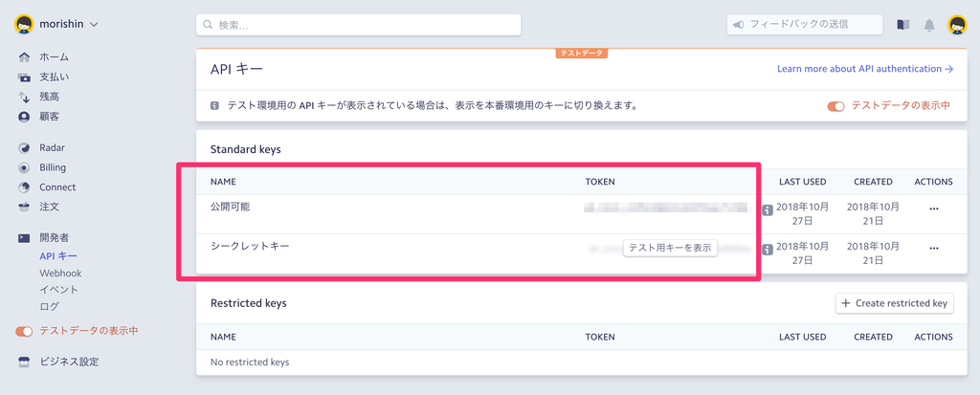Open actions menu for シークレットキー
The height and width of the screenshot is (395, 980).
(x=934, y=248)
